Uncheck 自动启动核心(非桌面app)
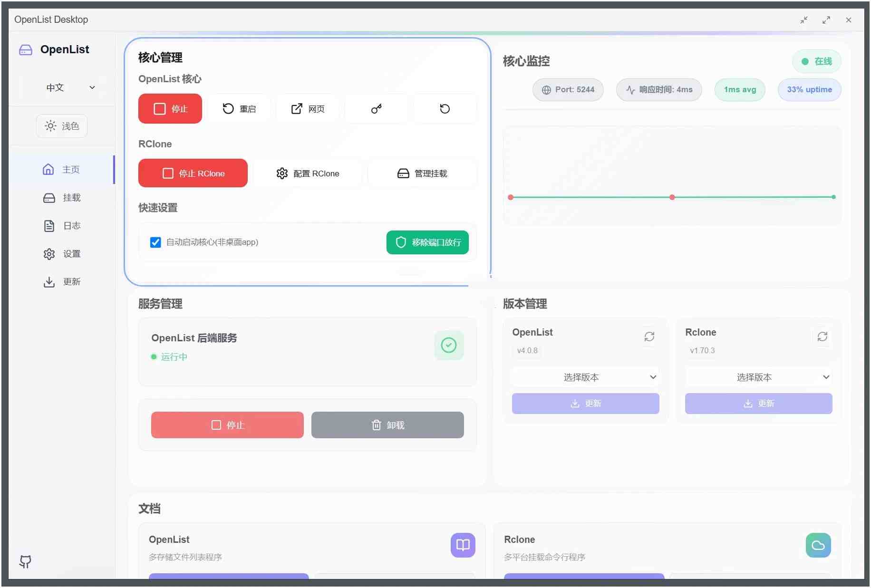This screenshot has width=871, height=588. [x=155, y=242]
